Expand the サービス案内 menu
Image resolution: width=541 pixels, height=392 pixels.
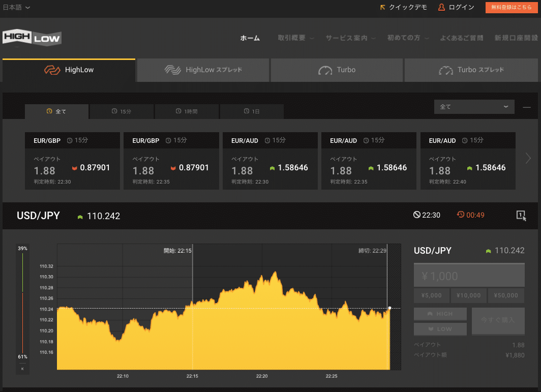350,38
